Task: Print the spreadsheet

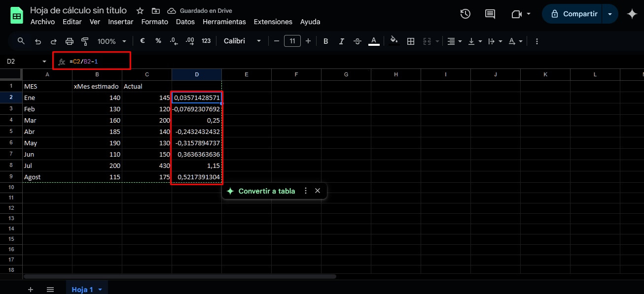Action: [x=70, y=41]
